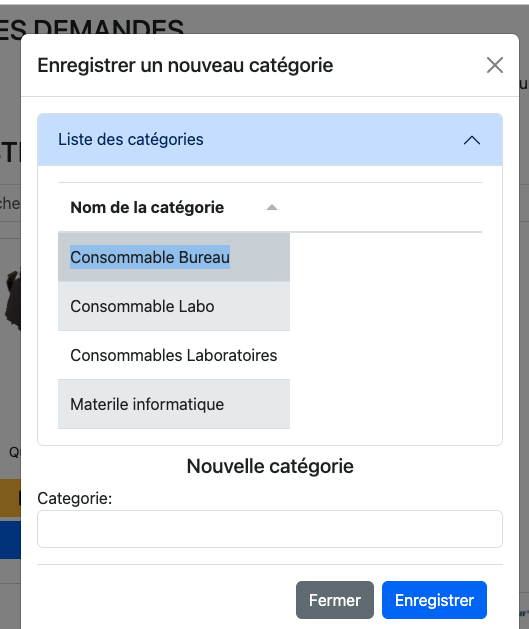The image size is (529, 629).
Task: Pick the Materile informatique row
Action: 174,404
